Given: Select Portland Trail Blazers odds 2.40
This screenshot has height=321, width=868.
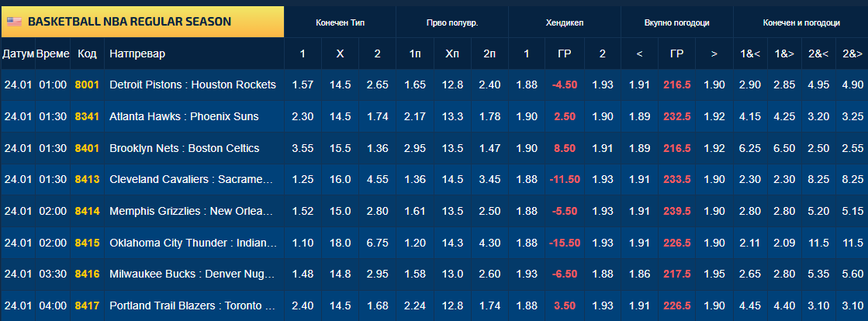Looking at the screenshot, I should [x=303, y=305].
